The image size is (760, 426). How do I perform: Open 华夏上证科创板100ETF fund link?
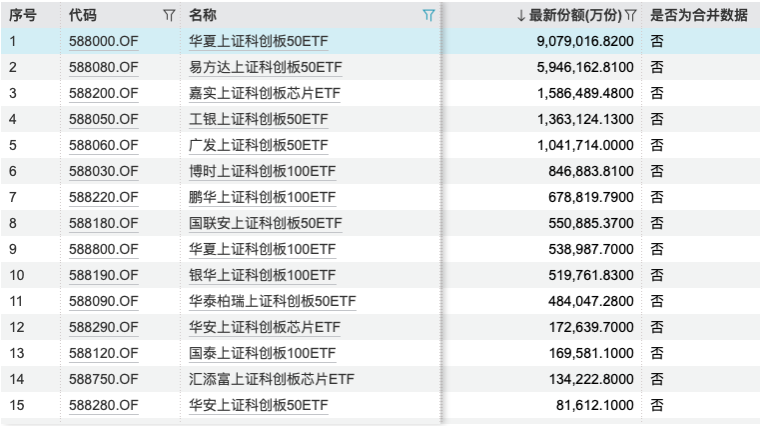262,249
